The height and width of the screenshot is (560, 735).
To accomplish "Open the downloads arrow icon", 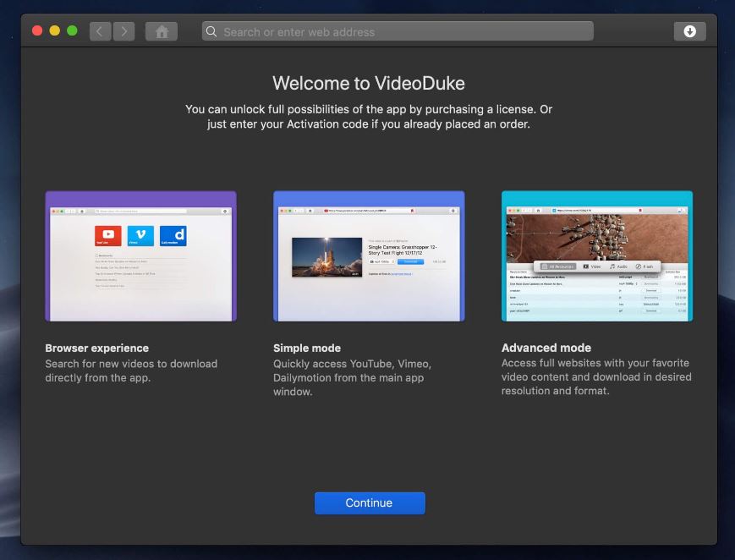I will (689, 31).
